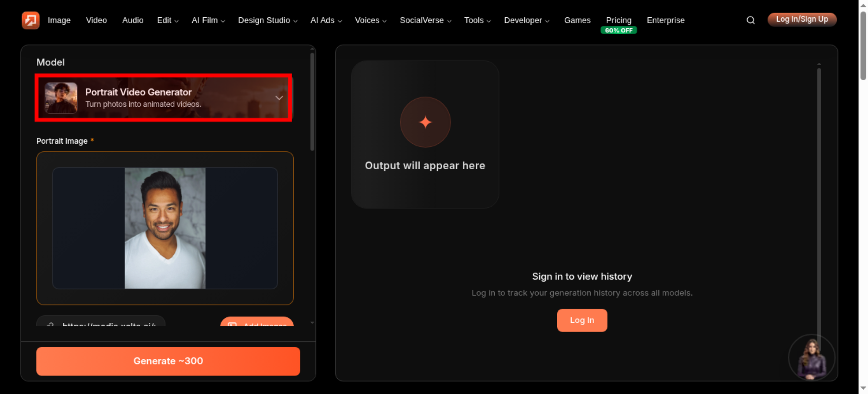868x394 pixels.
Task: Click the Add Images button
Action: tap(257, 322)
